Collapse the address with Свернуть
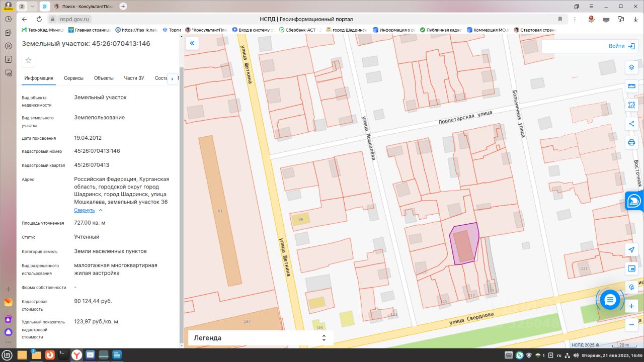 [x=85, y=210]
